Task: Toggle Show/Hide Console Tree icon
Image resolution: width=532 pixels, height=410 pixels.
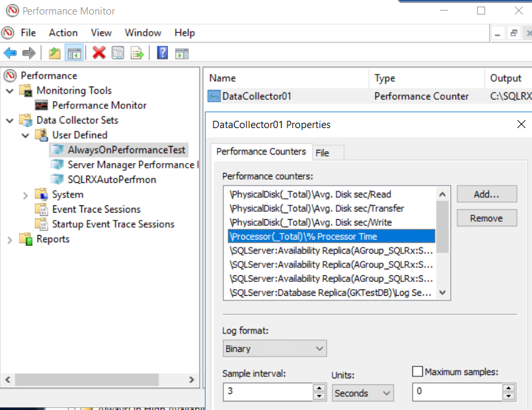Action: 74,53
